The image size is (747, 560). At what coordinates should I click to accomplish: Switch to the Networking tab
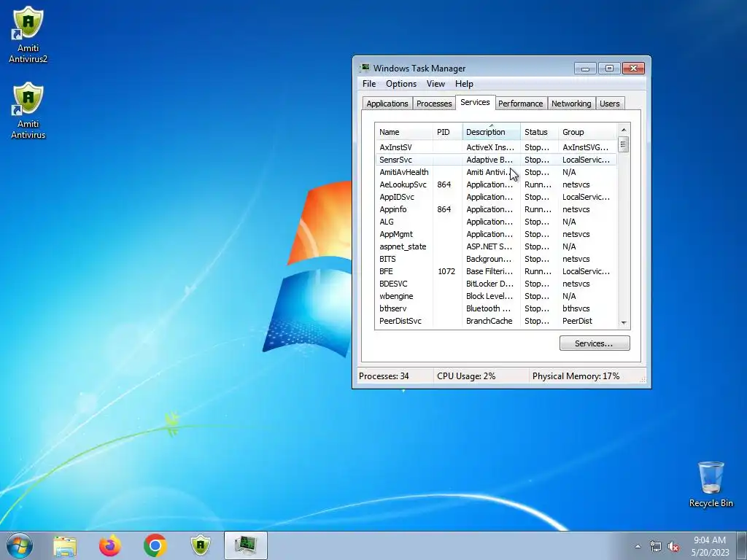pos(571,104)
